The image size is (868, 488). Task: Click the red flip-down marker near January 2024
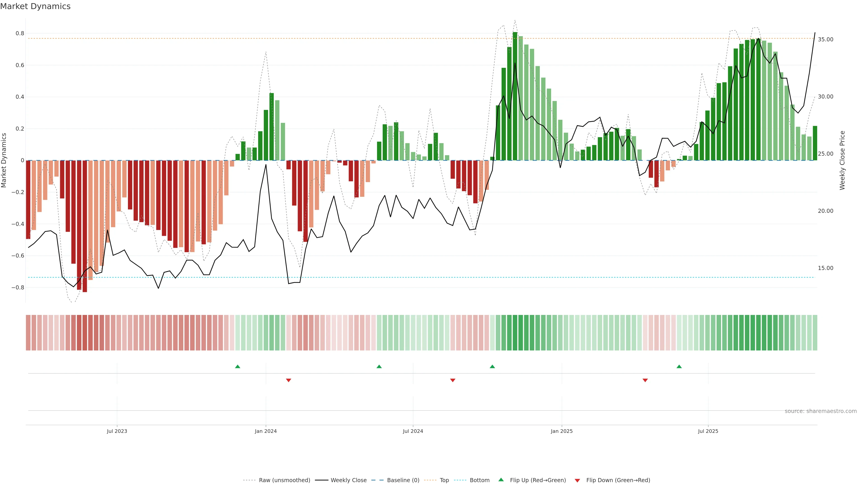[x=288, y=380]
